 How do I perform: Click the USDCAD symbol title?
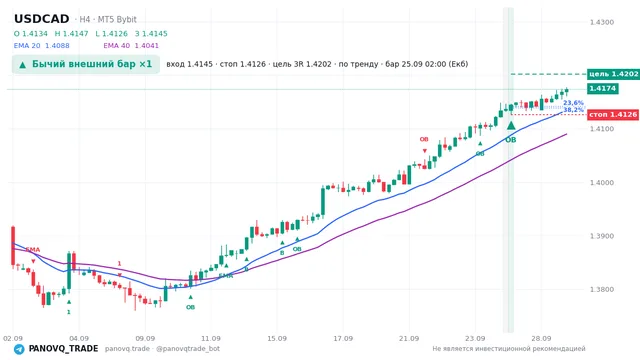pos(42,19)
